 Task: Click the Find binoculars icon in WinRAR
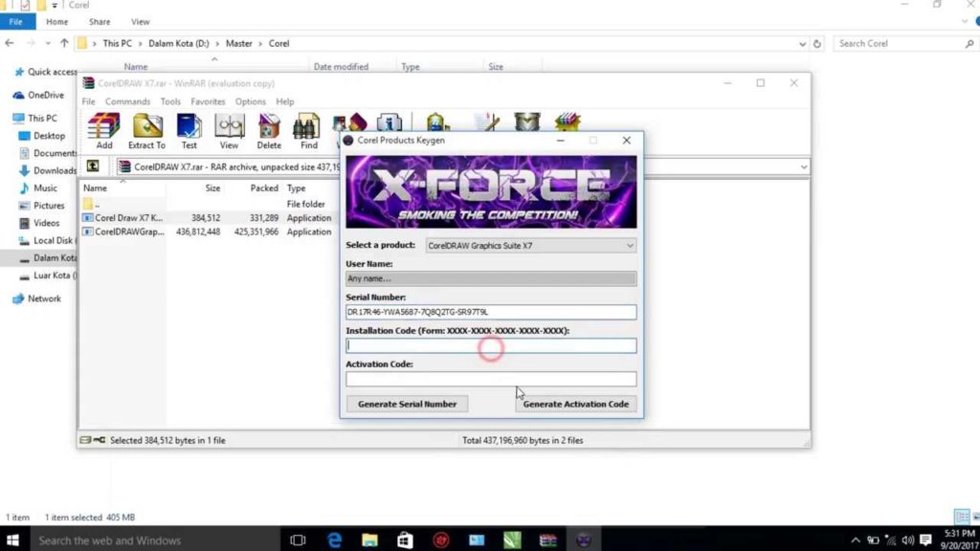click(x=308, y=131)
